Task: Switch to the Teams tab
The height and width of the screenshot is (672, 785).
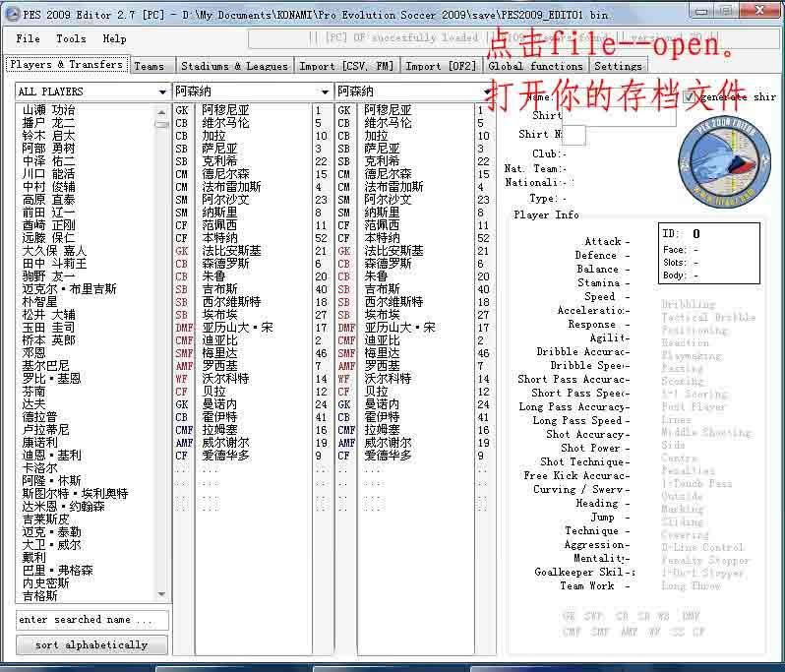Action: tap(150, 66)
